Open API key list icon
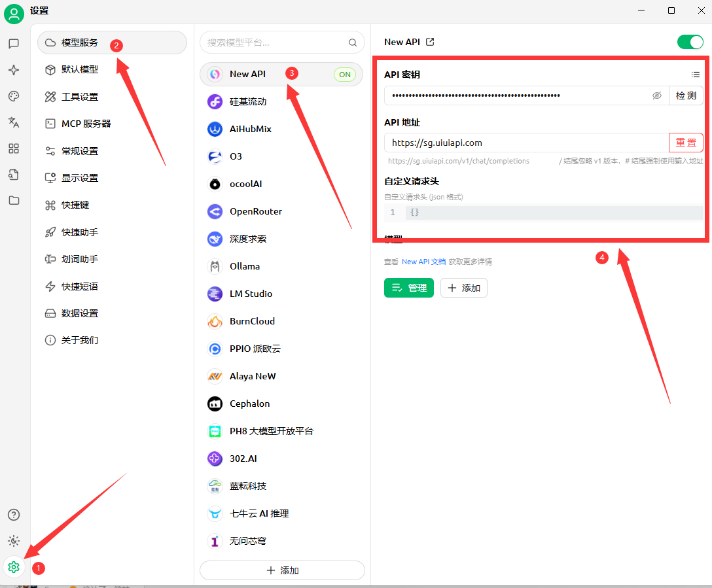712x588 pixels. (x=695, y=75)
